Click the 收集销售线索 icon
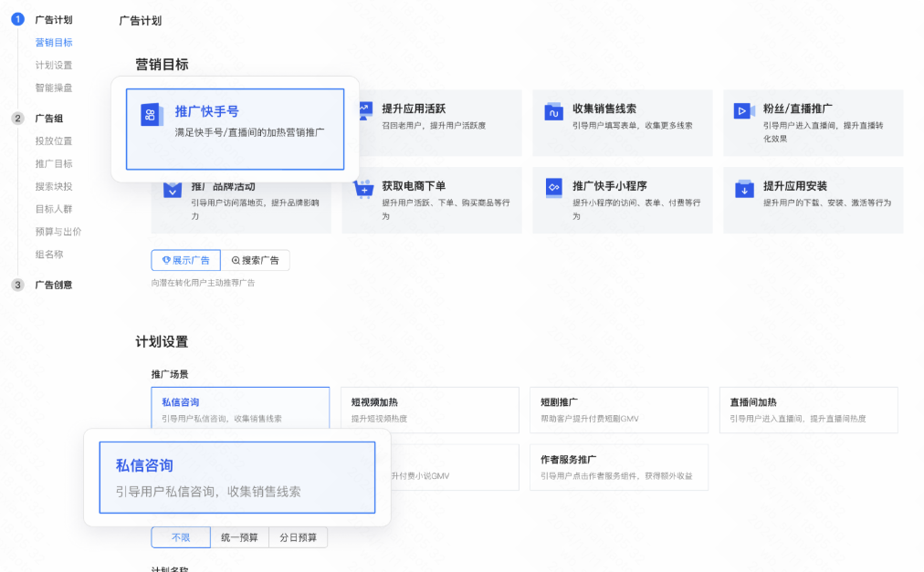Viewport: 924px width, 572px height. pyautogui.click(x=553, y=111)
